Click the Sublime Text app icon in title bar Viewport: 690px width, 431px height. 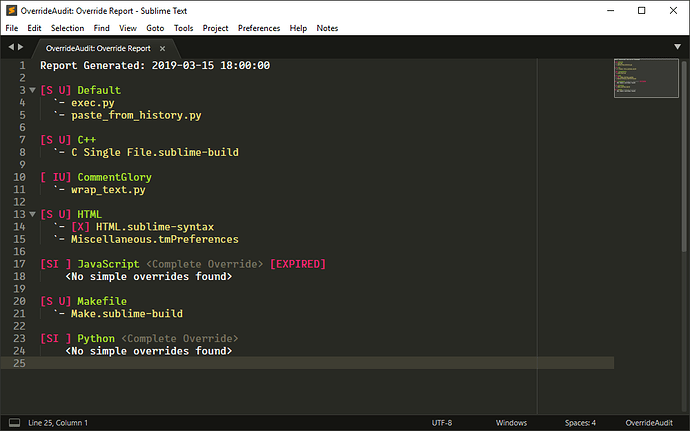11,11
